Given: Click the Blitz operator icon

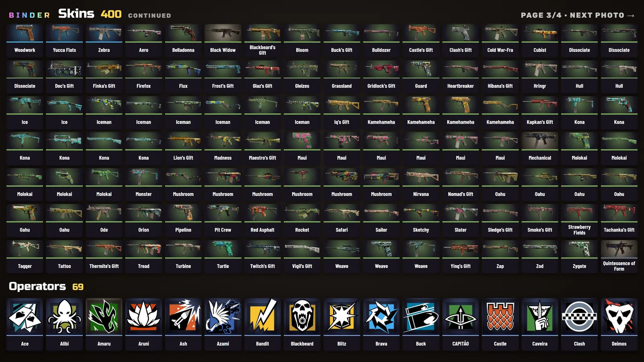Looking at the screenshot, I should [x=342, y=317].
